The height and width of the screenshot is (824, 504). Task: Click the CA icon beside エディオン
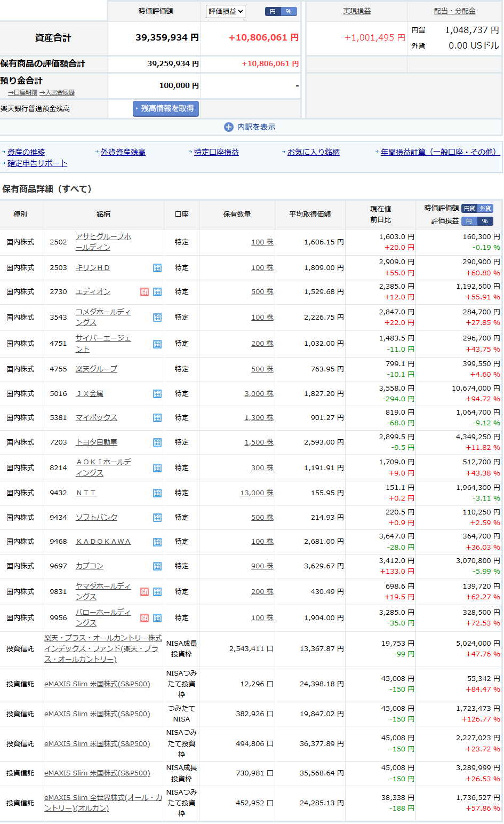point(145,292)
